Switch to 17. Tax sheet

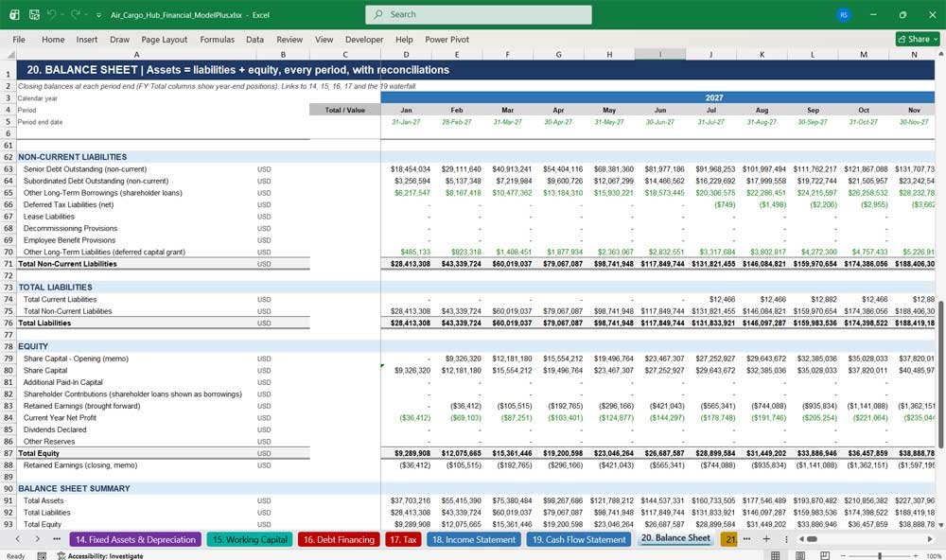[x=403, y=539]
